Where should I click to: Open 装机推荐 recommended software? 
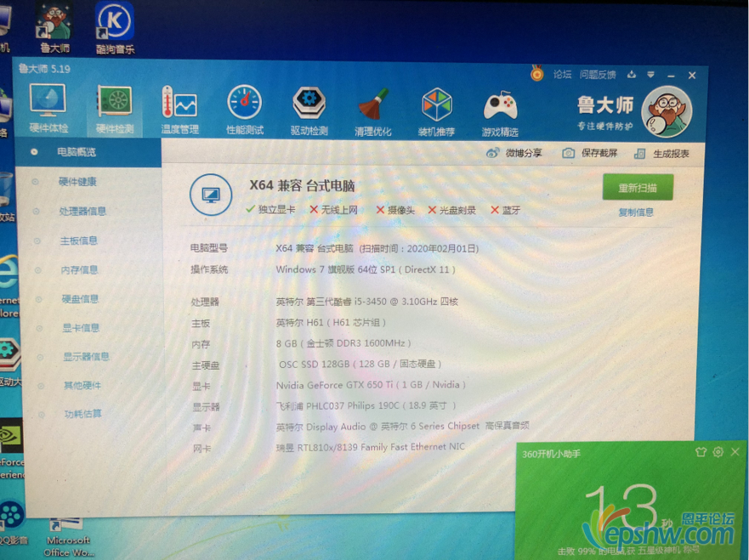pyautogui.click(x=436, y=111)
